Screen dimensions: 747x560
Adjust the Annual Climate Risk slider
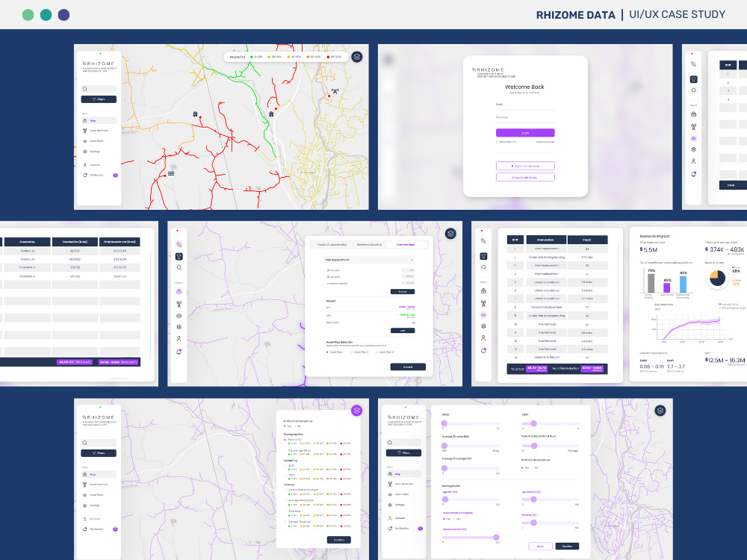[x=471, y=446]
